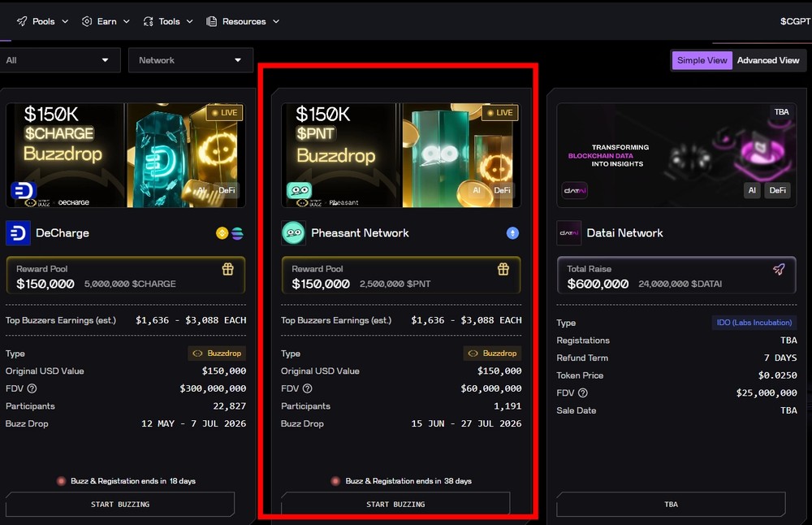Screen dimensions: 812x525
Task: Click the Datai Network project logo icon
Action: click(568, 233)
